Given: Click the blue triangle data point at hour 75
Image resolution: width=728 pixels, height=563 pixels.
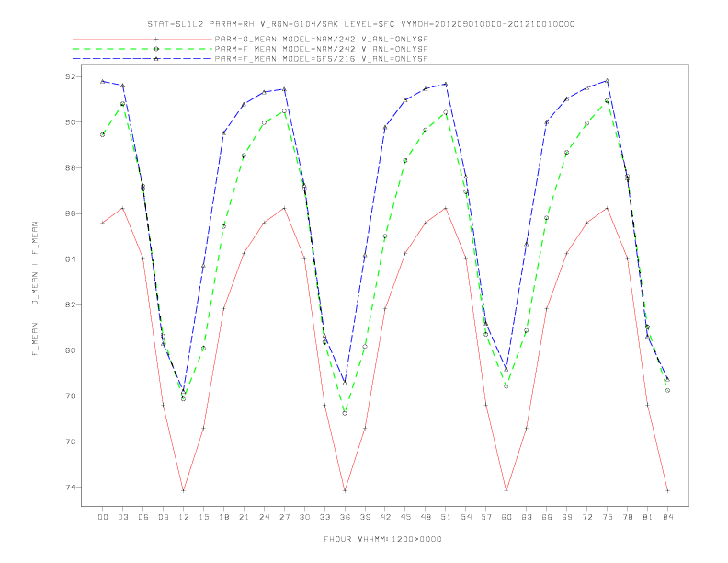Looking at the screenshot, I should pyautogui.click(x=608, y=81).
